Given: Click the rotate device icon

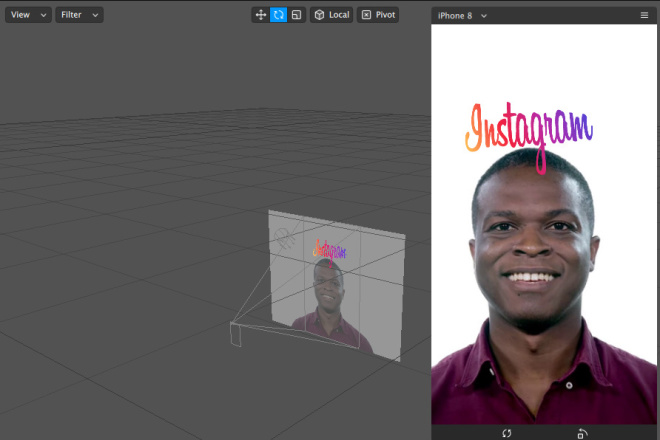Looking at the screenshot, I should click(582, 433).
